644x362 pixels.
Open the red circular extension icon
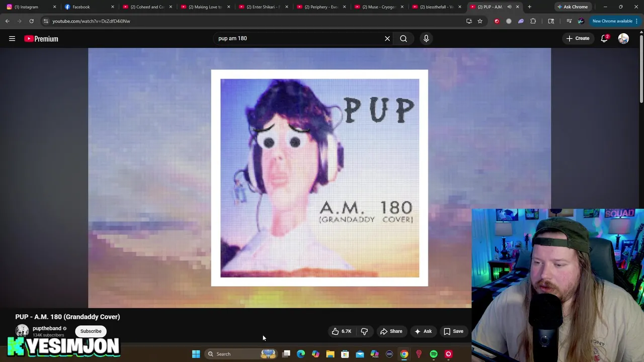tap(497, 21)
